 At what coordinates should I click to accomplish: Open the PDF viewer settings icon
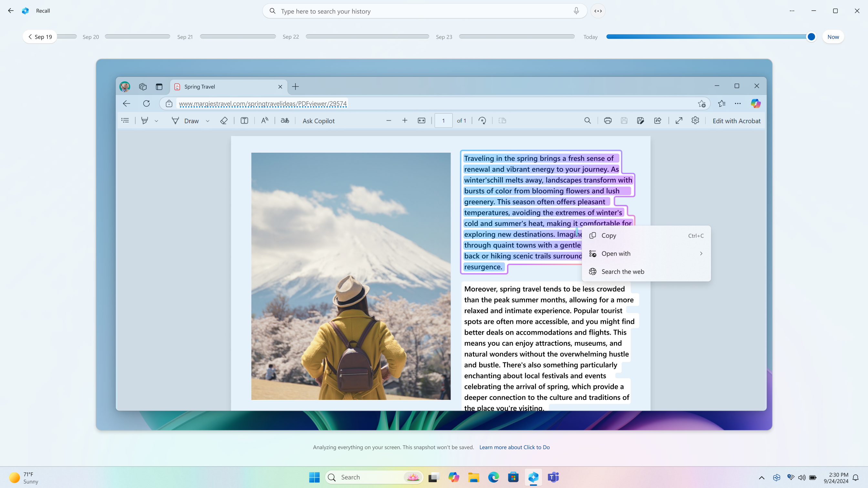tap(695, 120)
